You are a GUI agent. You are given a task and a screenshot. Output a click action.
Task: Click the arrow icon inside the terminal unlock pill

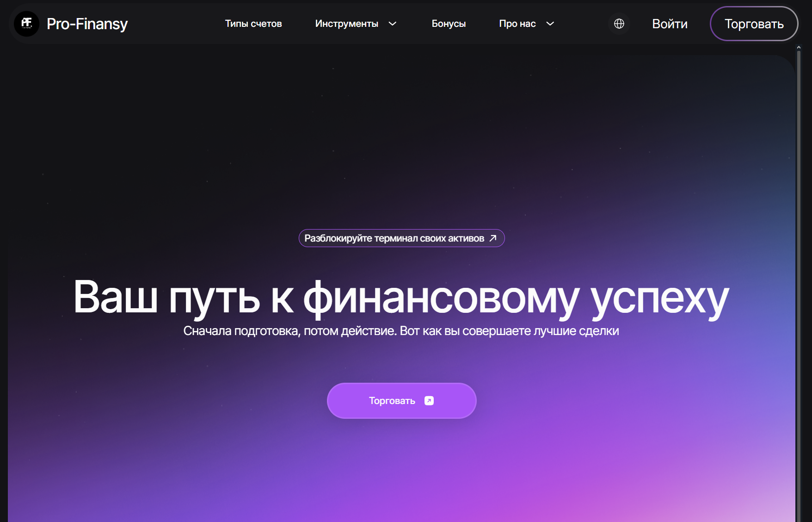[x=493, y=238]
